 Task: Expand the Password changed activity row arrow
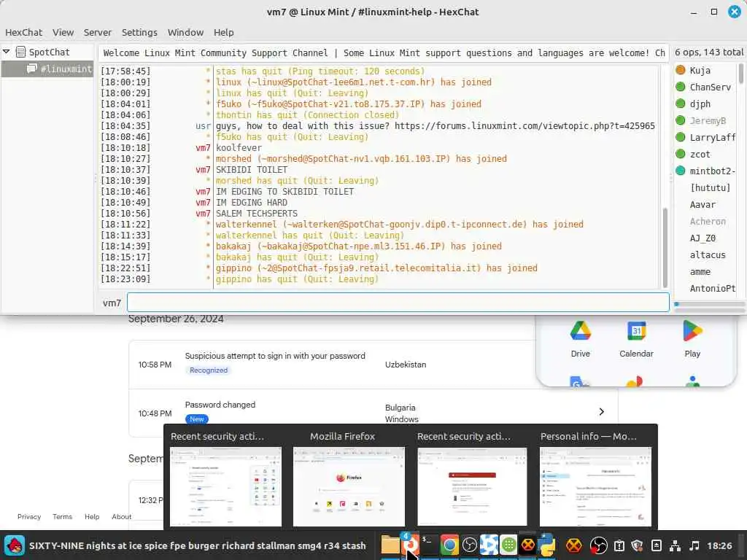(x=601, y=411)
